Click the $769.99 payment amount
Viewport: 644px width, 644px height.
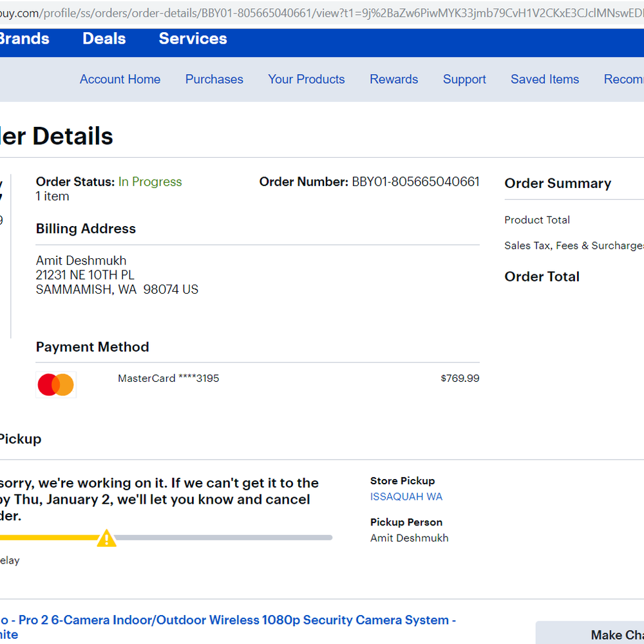click(x=460, y=378)
